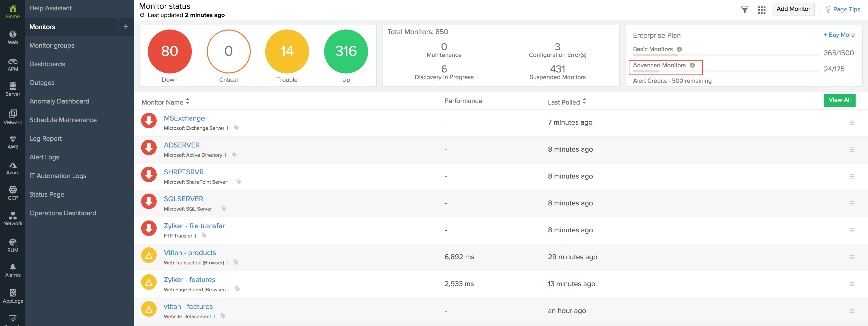Screen dimensions: 868x326
Task: Click the red Down status circle
Action: tap(170, 51)
